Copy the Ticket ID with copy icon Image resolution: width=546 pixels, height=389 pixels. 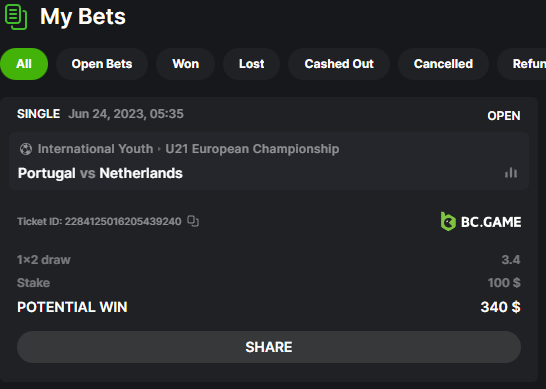193,221
